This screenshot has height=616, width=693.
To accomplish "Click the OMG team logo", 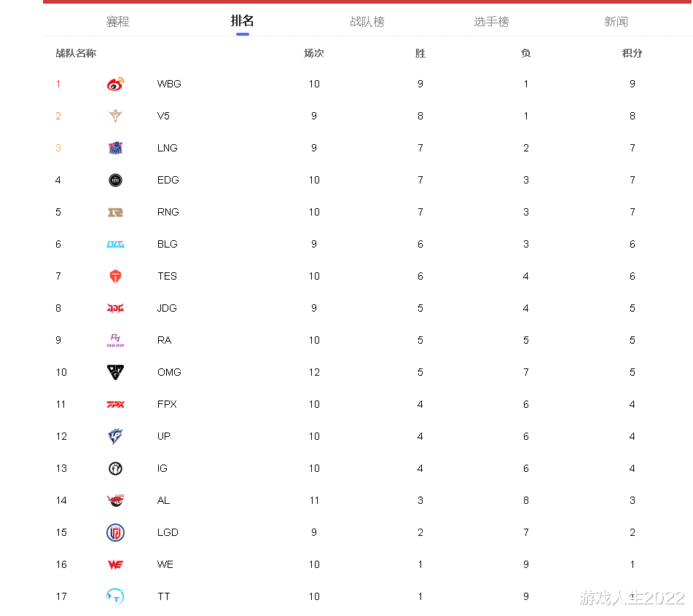I will (x=115, y=372).
